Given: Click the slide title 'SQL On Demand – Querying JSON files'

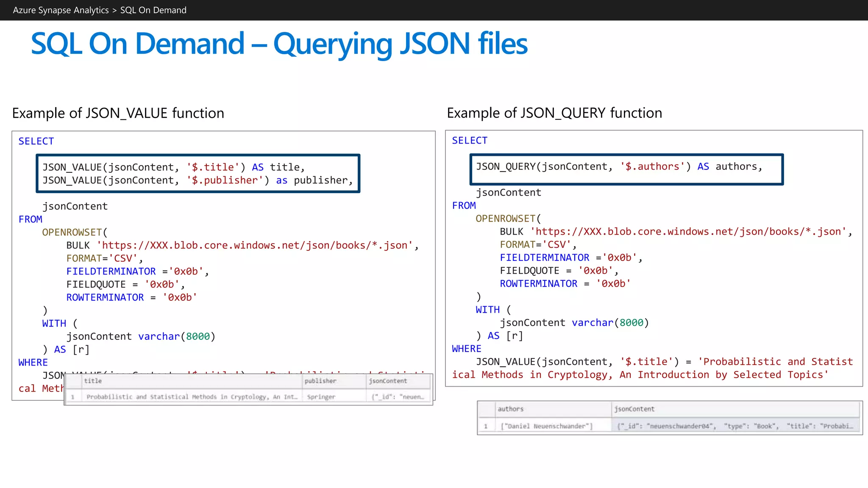Looking at the screenshot, I should 279,44.
